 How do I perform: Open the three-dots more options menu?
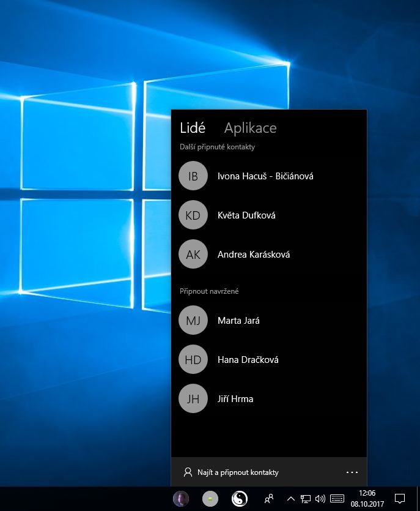click(352, 472)
